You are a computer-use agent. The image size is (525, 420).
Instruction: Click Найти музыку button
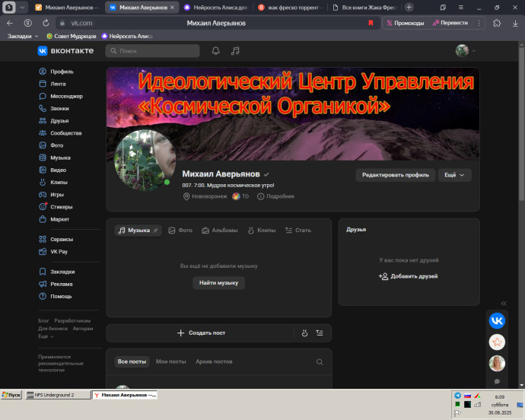(218, 283)
